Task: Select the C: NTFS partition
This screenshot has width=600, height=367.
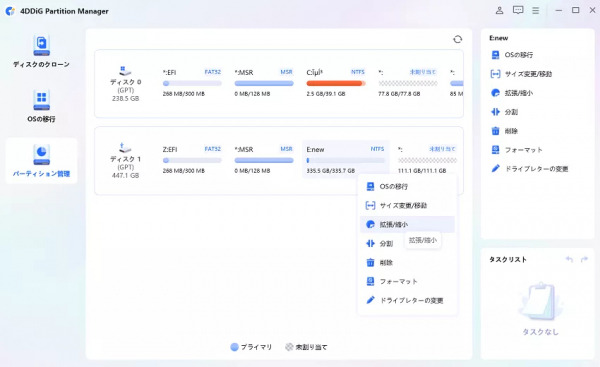Action: [x=336, y=83]
